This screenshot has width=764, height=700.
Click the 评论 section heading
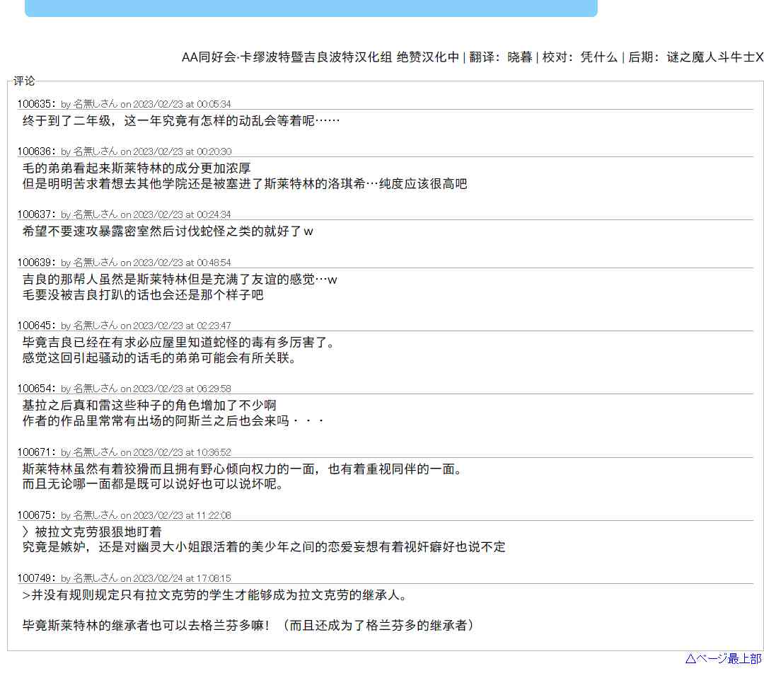tap(24, 81)
